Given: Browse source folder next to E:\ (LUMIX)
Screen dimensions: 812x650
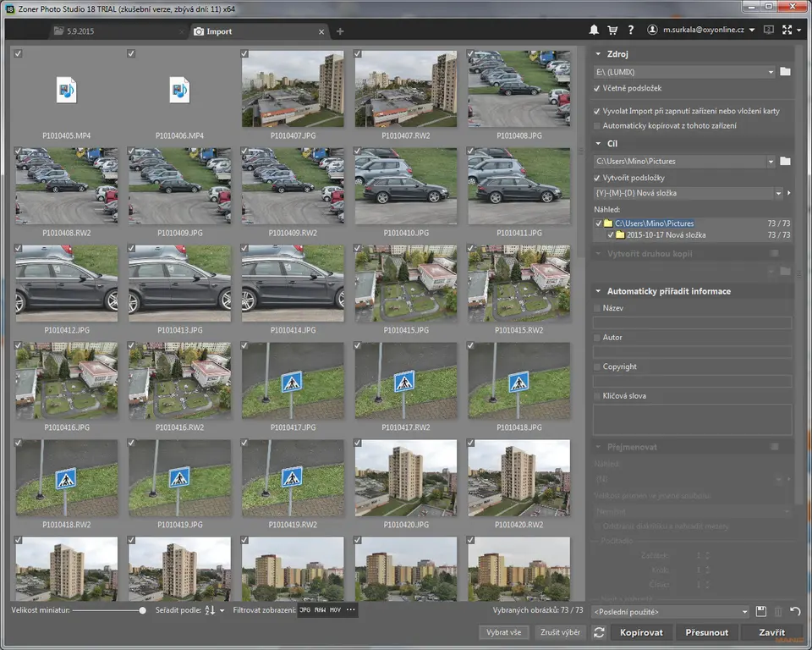Looking at the screenshot, I should (x=785, y=72).
